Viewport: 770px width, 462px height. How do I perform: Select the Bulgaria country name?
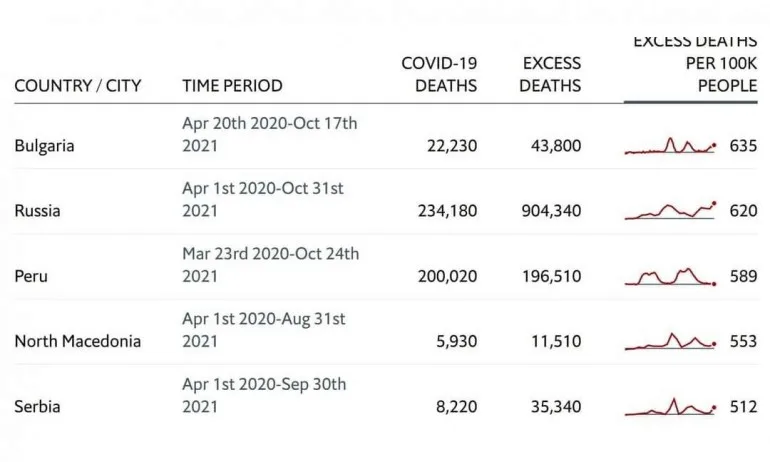(44, 146)
